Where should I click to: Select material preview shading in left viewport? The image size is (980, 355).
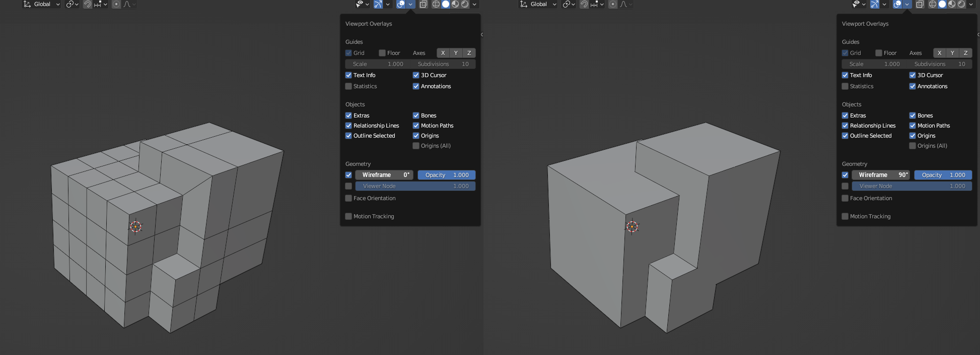click(455, 4)
